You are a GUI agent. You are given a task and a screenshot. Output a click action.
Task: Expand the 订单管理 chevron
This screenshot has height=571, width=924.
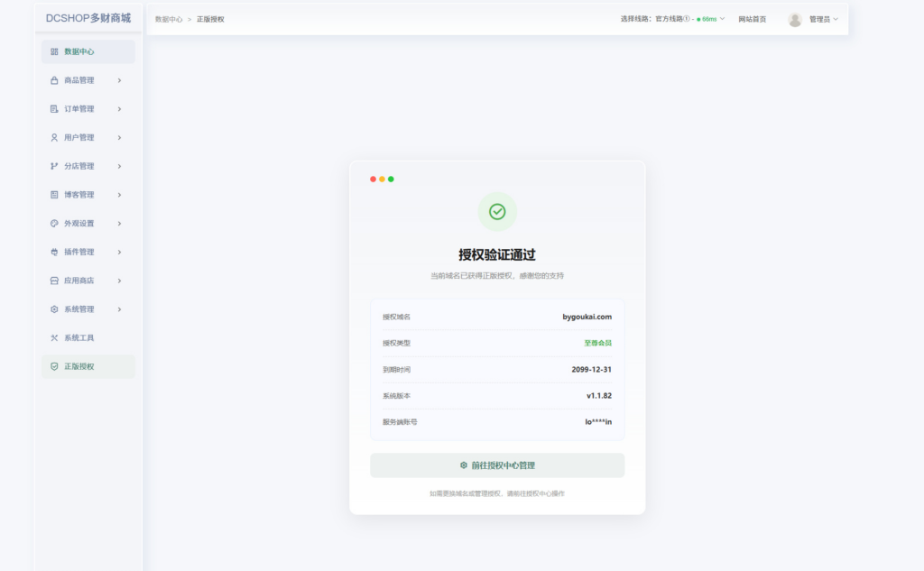tap(119, 109)
